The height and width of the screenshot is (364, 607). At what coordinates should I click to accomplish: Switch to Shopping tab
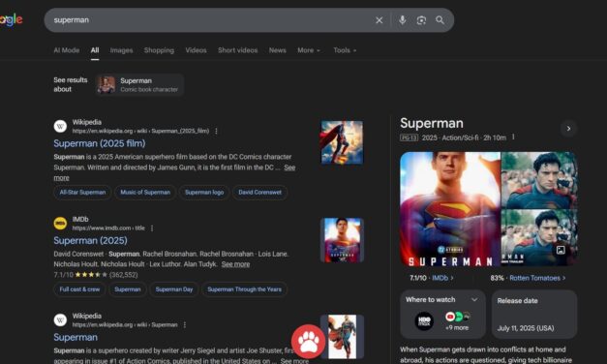tap(159, 50)
